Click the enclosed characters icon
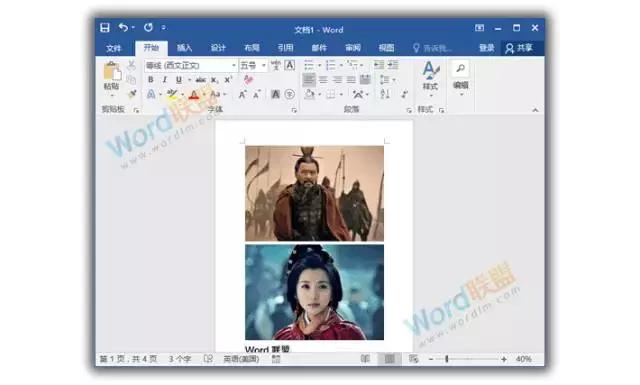This screenshot has height=385, width=640. coord(289,94)
